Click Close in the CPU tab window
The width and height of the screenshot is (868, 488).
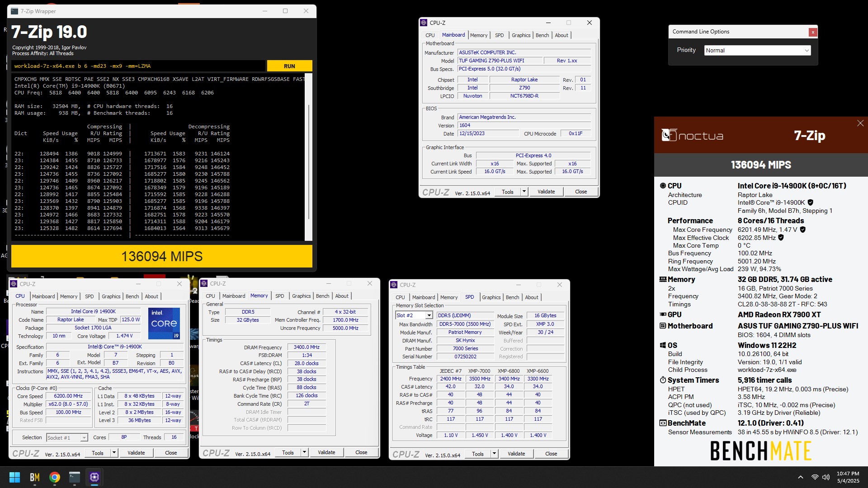click(x=171, y=453)
